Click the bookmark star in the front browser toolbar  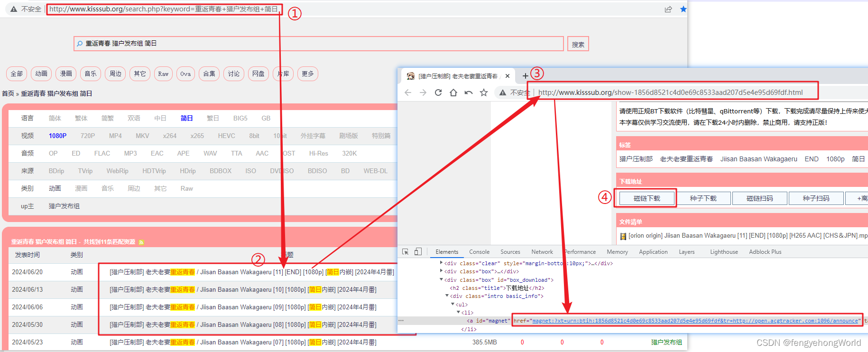point(484,93)
